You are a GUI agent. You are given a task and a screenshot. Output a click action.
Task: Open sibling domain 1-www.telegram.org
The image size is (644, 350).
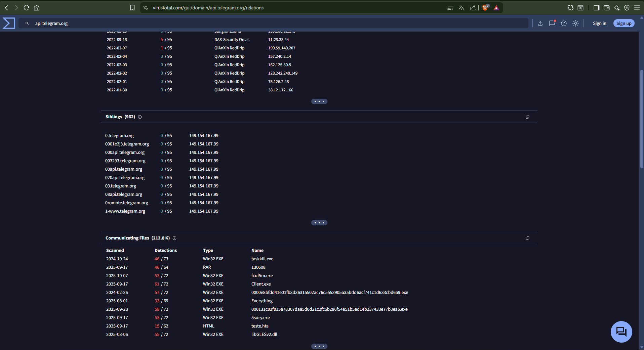[125, 211]
